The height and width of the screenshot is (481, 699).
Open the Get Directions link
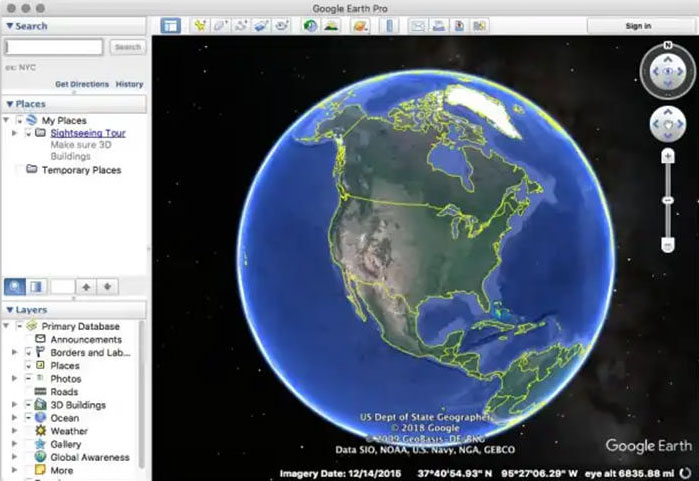coord(82,84)
